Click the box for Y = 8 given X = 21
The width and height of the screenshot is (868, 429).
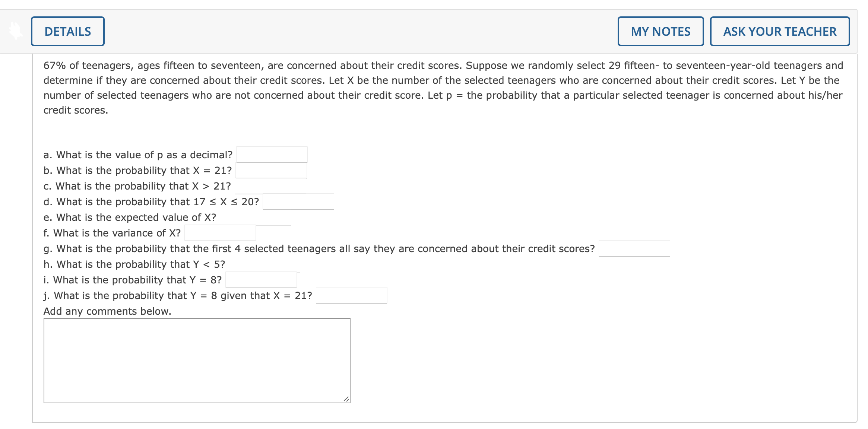[x=351, y=295]
